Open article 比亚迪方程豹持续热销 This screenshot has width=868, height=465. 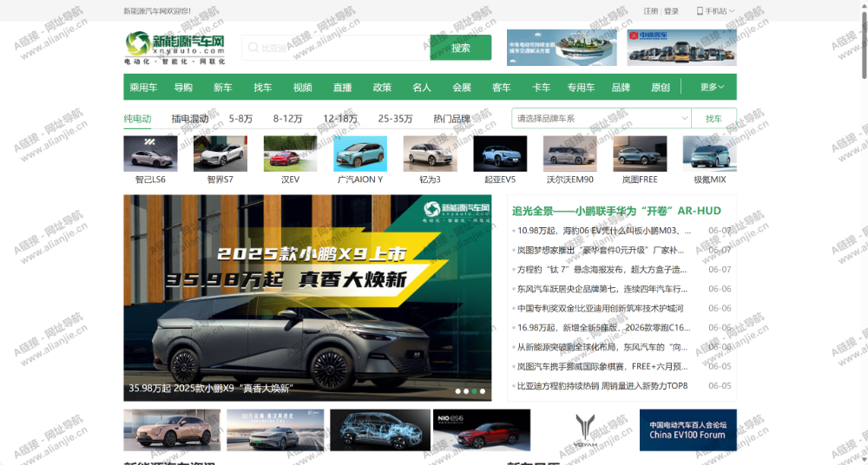coord(602,386)
